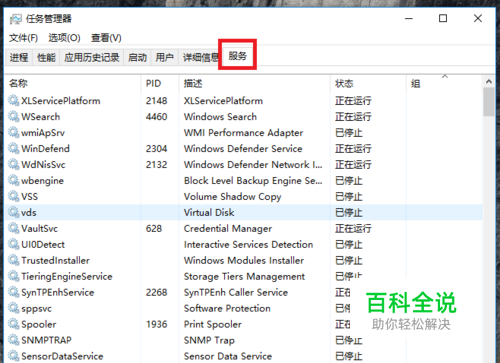
Task: Open the 文件(F) menu
Action: point(23,38)
